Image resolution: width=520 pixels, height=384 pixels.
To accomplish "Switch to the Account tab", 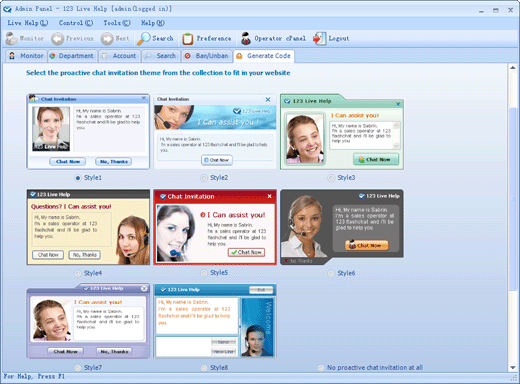I will pyautogui.click(x=120, y=56).
